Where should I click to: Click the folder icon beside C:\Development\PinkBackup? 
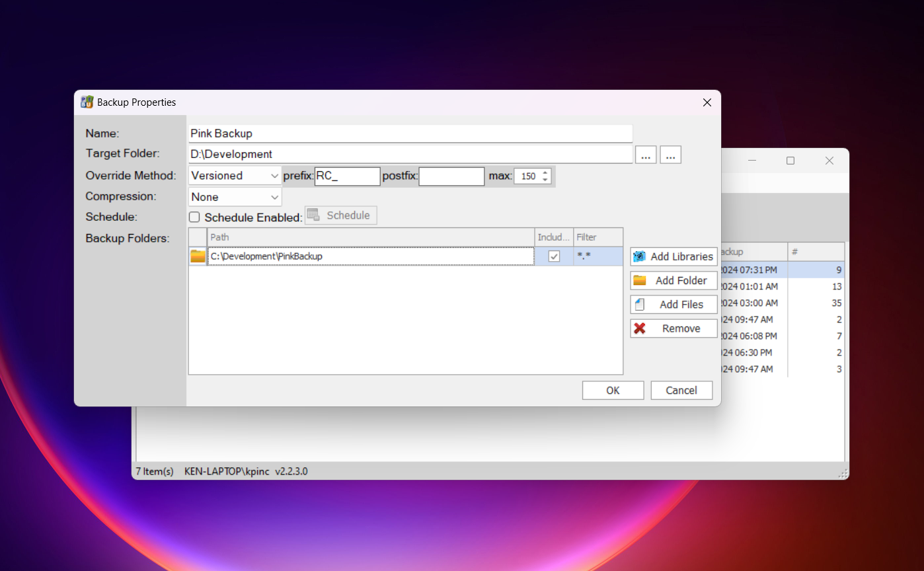(x=198, y=256)
